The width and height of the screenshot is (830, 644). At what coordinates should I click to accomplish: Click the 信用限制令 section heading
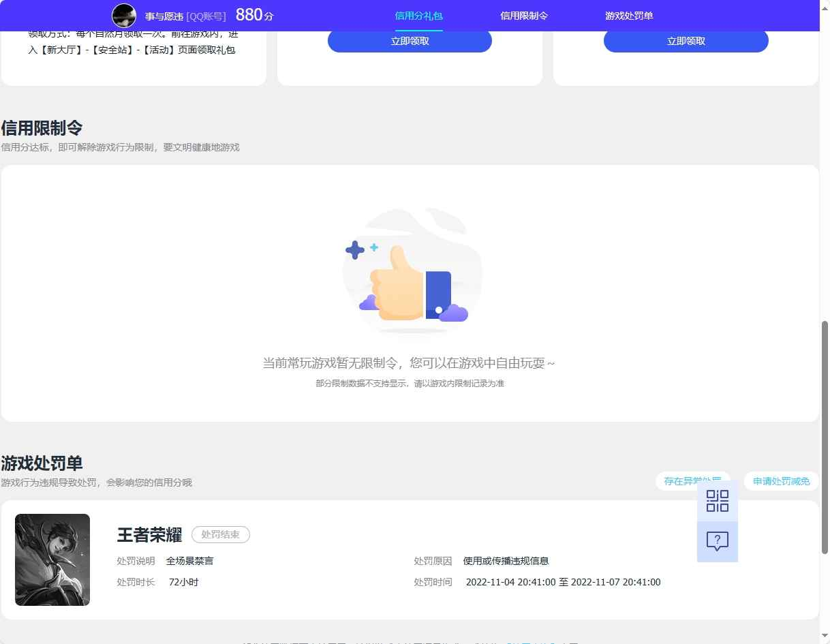tap(42, 127)
